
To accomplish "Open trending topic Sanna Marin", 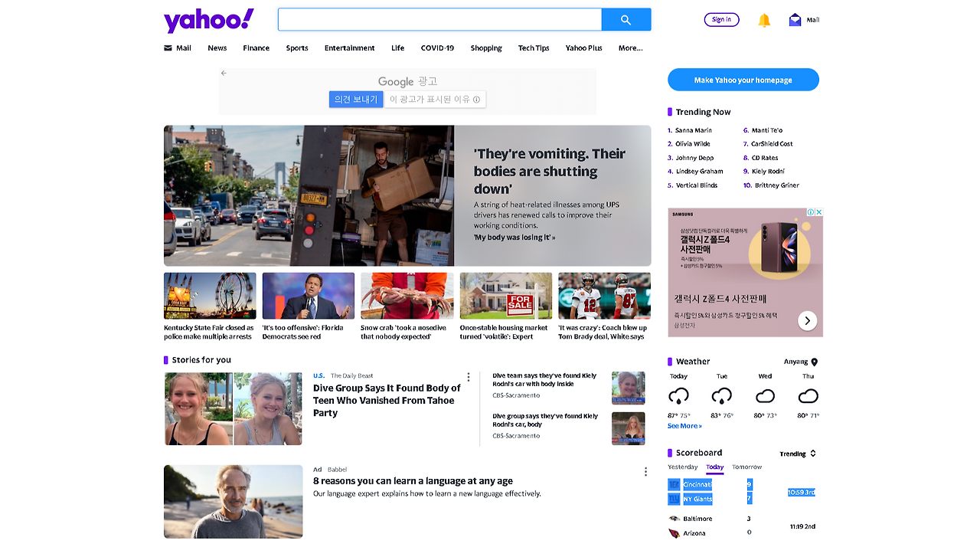I will [694, 130].
